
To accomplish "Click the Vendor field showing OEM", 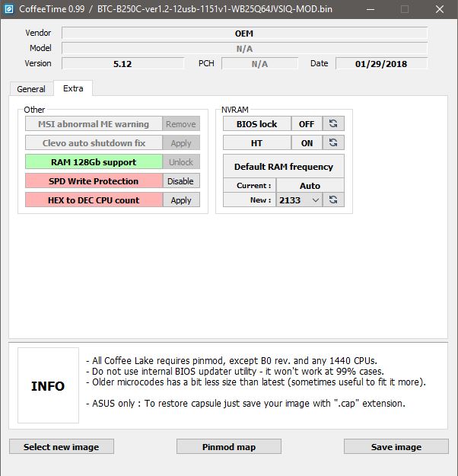I will 244,33.
